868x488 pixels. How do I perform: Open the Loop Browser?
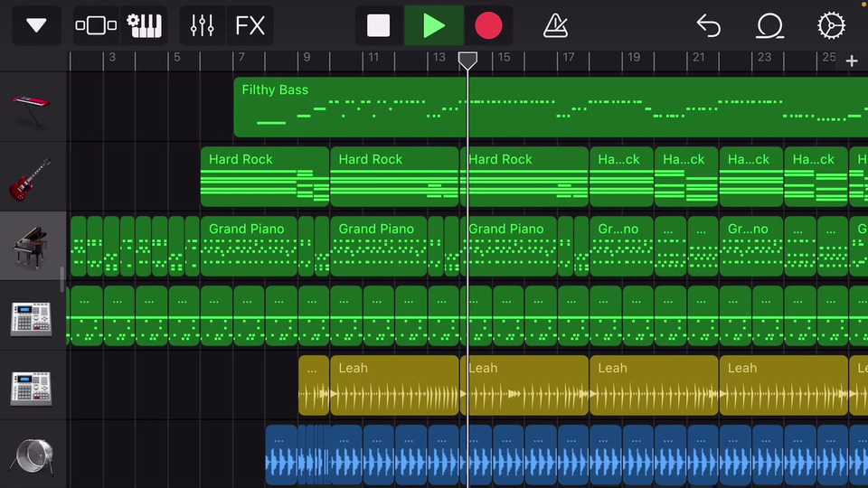tap(769, 25)
